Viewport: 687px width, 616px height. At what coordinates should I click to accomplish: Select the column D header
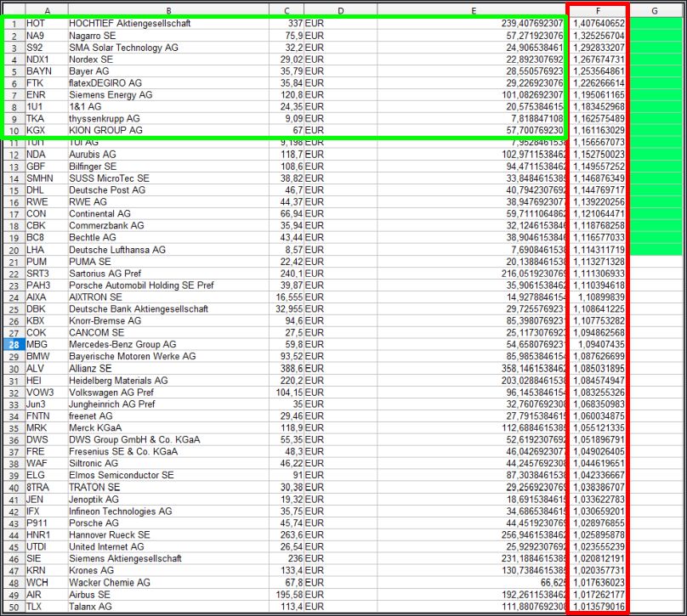(340, 10)
